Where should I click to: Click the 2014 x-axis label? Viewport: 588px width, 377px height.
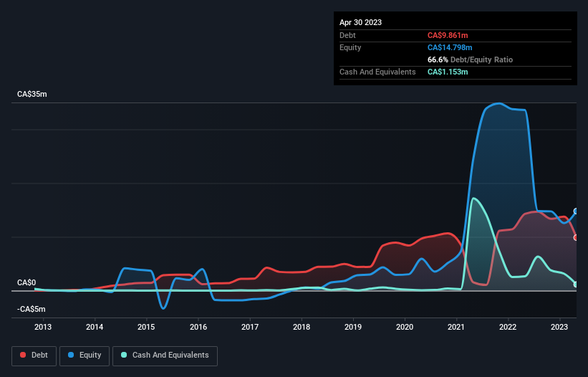[95, 327]
